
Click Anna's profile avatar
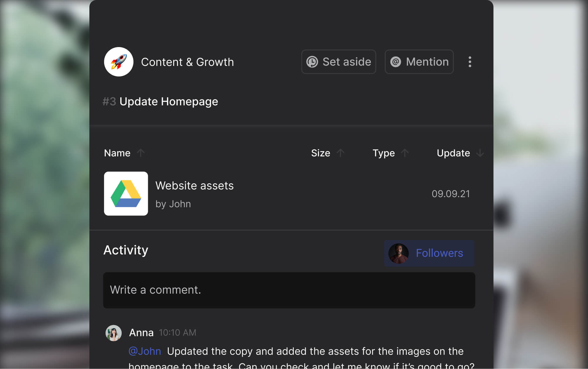(113, 333)
